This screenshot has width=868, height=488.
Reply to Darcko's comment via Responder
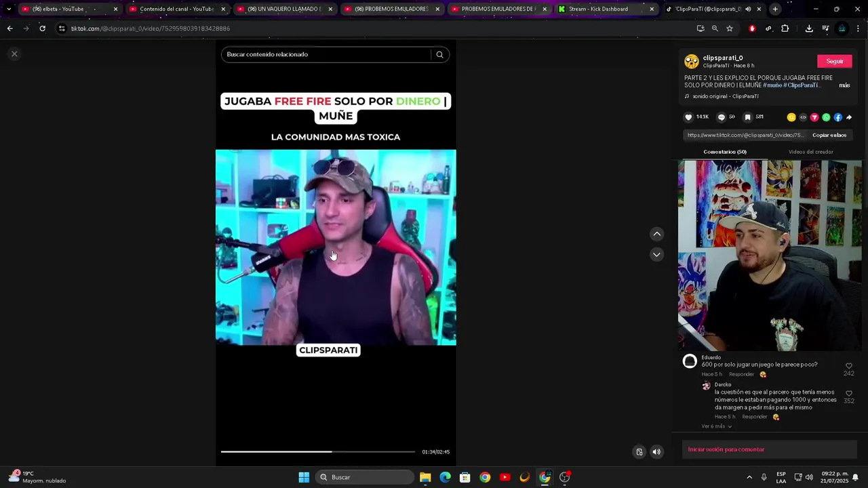(754, 417)
